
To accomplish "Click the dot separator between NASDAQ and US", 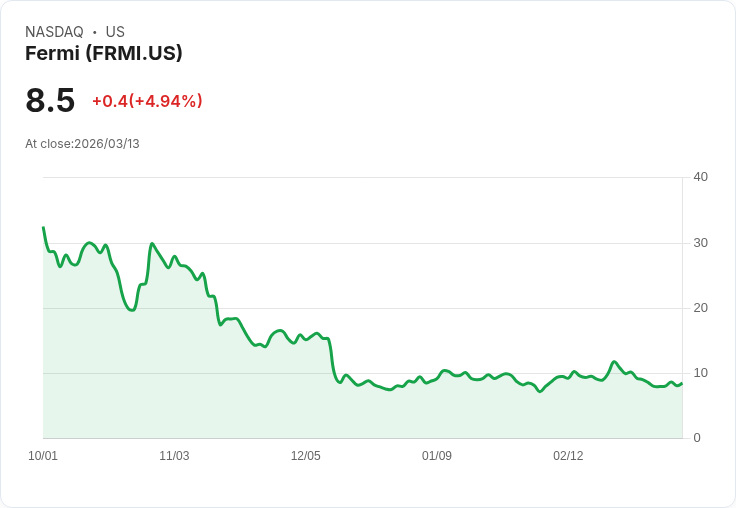I will [95, 32].
